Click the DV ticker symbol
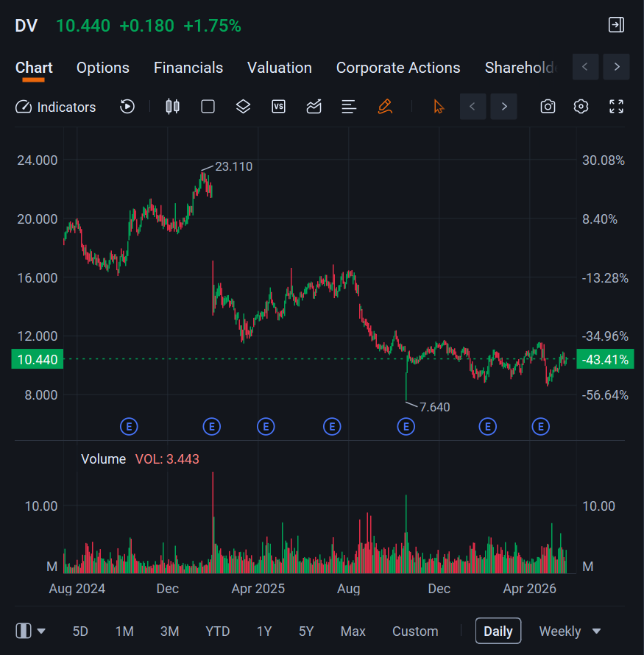Image resolution: width=644 pixels, height=655 pixels. click(26, 26)
